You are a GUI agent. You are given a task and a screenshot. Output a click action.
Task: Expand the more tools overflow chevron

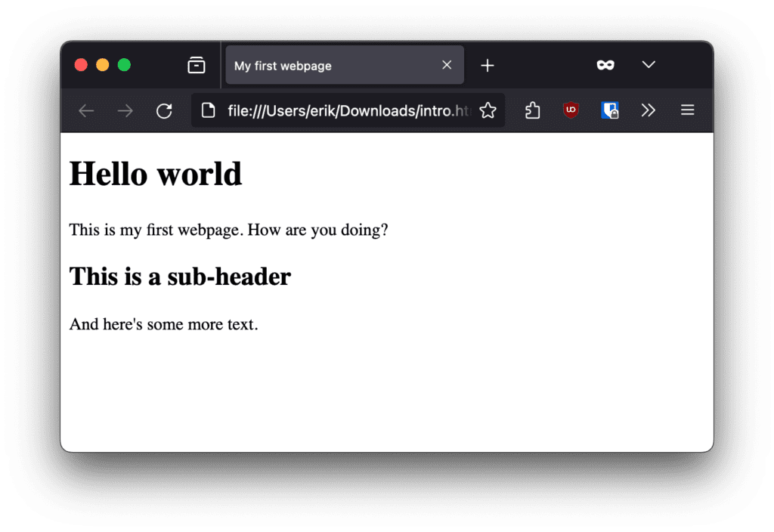tap(648, 111)
